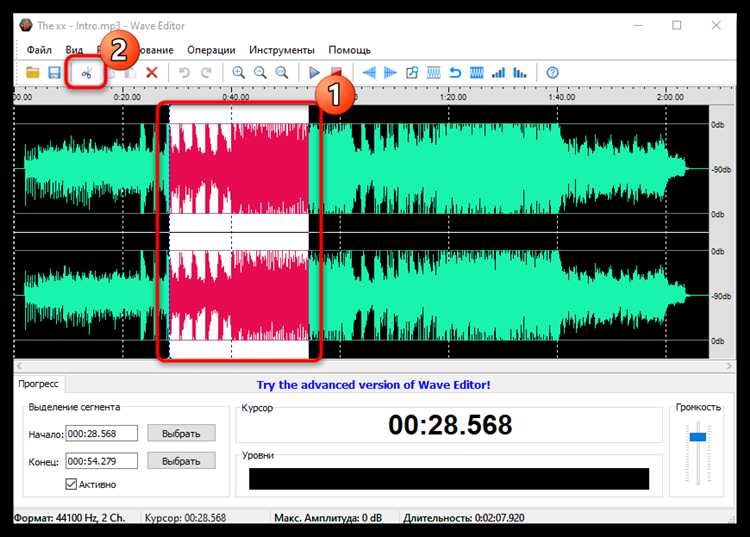Delete the selection with the red X

tap(152, 73)
